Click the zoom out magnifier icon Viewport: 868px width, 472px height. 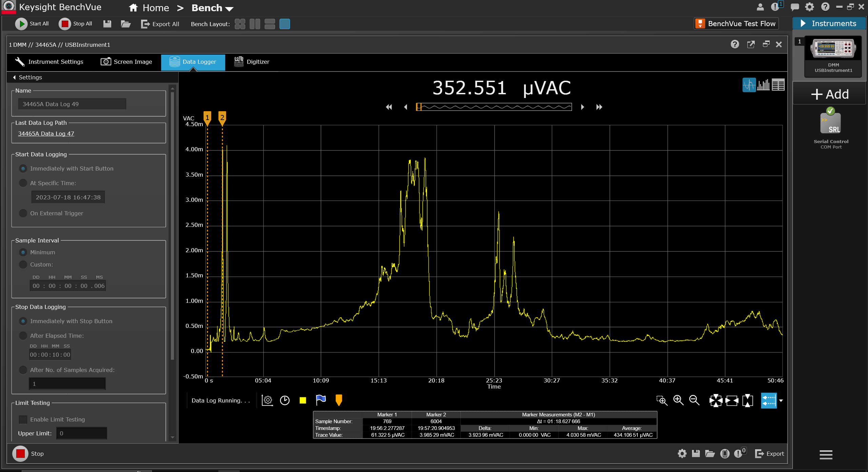tap(694, 400)
